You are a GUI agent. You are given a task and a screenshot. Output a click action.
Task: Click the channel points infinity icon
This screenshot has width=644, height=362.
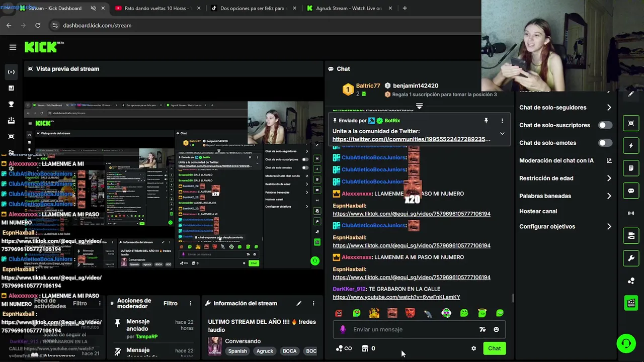(x=344, y=348)
